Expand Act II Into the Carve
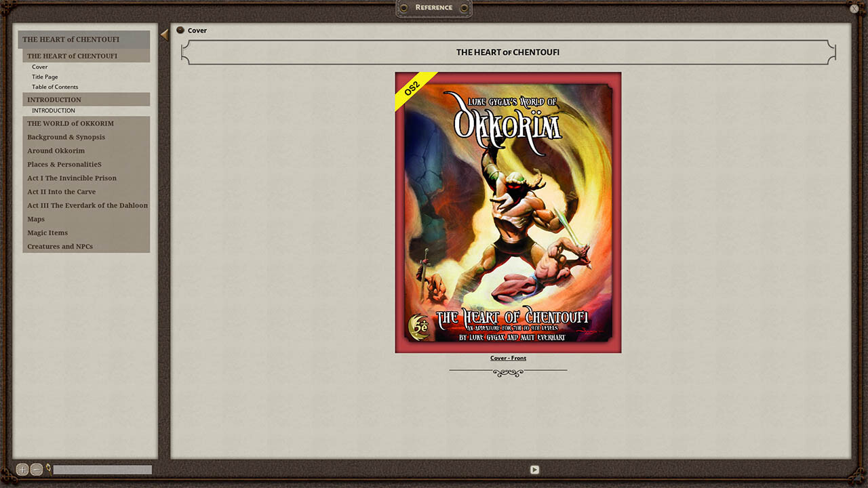Image resolution: width=868 pixels, height=488 pixels. 86,192
